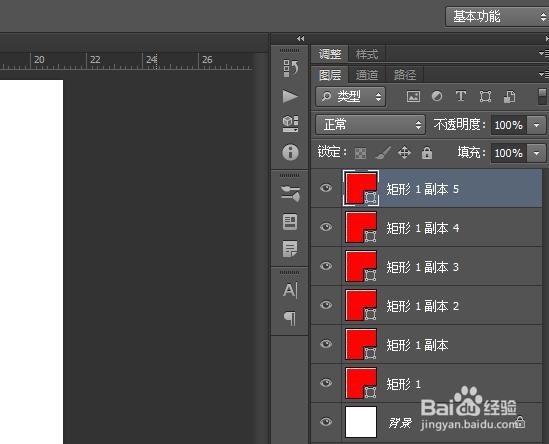This screenshot has height=444, width=549.
Task: Filter layers by shape layers icon
Action: tap(485, 96)
